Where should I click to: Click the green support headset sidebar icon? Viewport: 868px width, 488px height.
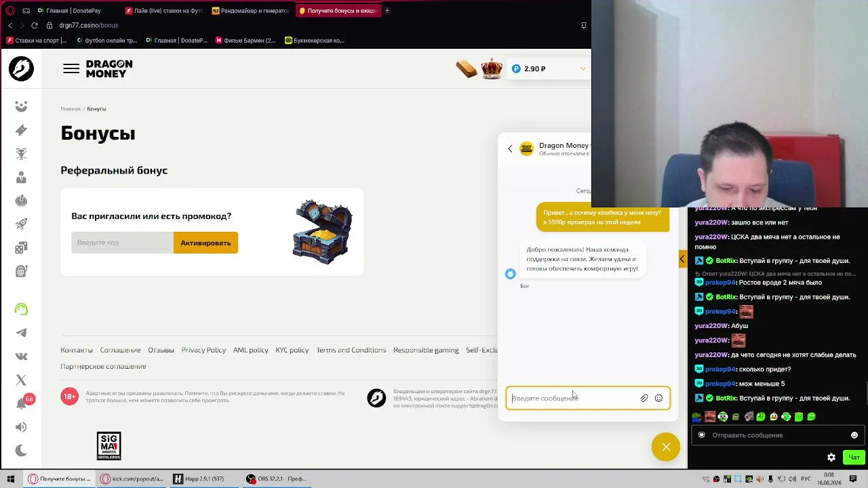[21, 309]
